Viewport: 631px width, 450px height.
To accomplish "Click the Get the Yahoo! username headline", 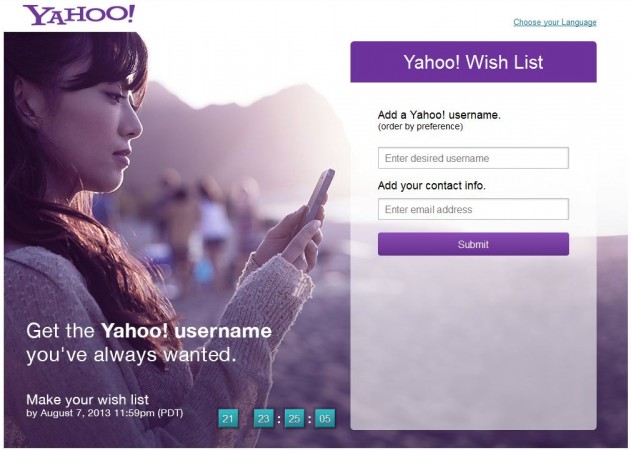I will [x=149, y=331].
